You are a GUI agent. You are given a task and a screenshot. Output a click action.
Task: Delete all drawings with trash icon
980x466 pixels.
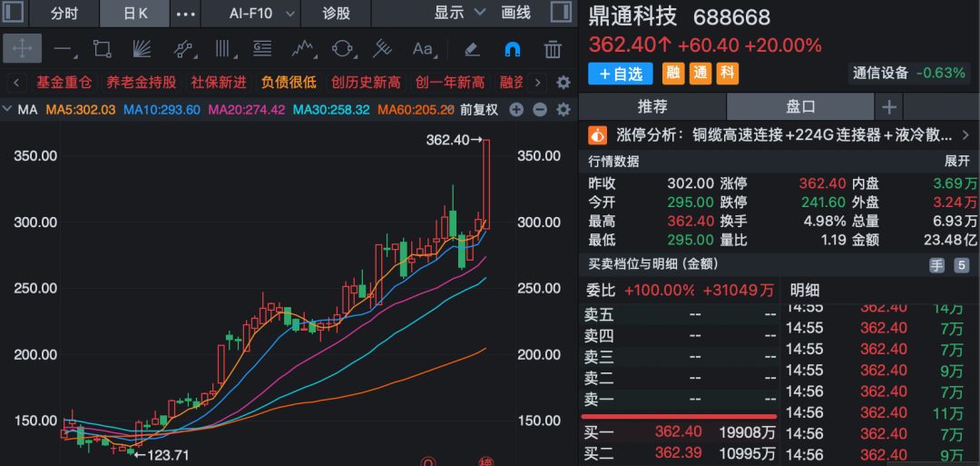(x=553, y=49)
